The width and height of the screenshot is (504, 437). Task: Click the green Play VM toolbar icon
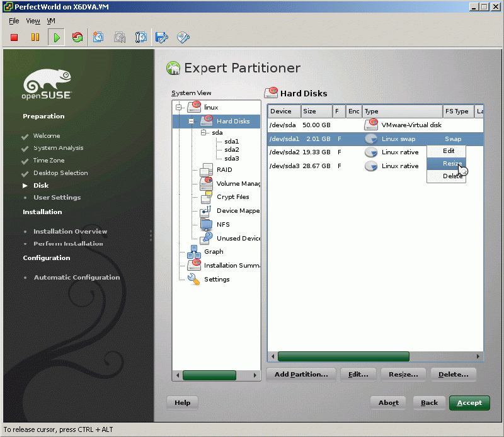pyautogui.click(x=57, y=38)
